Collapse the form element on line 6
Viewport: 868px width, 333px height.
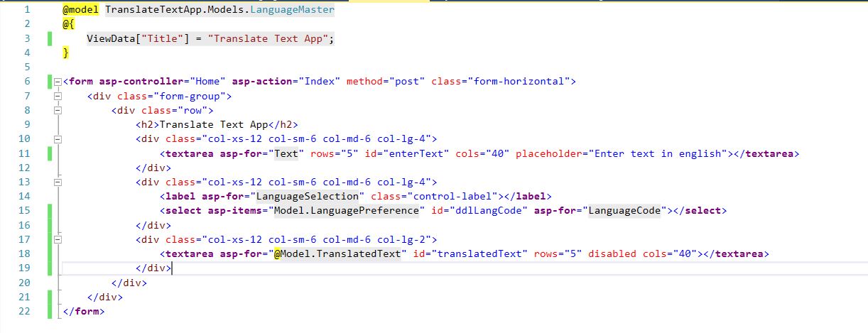tap(58, 82)
